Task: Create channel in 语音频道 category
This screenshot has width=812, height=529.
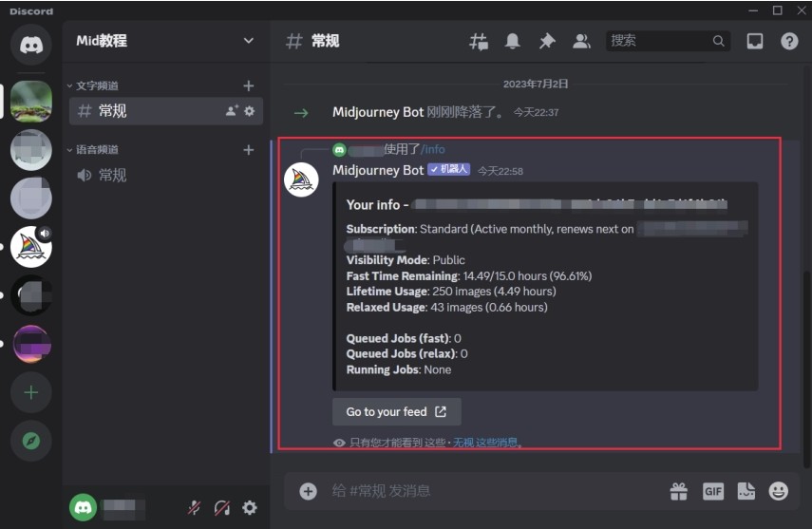Action: 249,150
